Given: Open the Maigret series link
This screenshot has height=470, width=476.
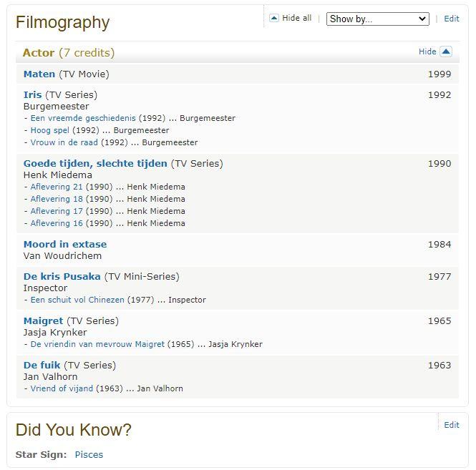Looking at the screenshot, I should [43, 320].
